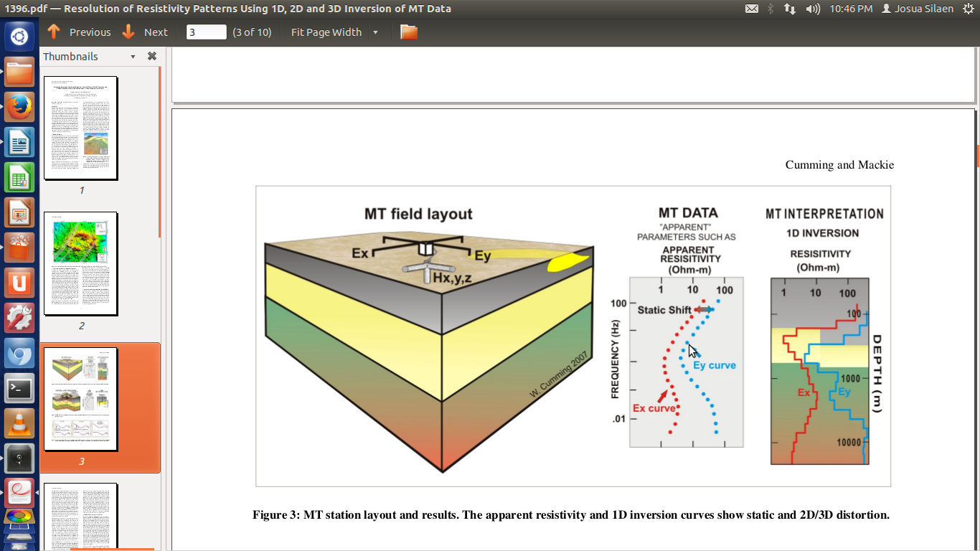Launch LibreOffice Impress from the launcher
980x551 pixels.
click(x=19, y=212)
